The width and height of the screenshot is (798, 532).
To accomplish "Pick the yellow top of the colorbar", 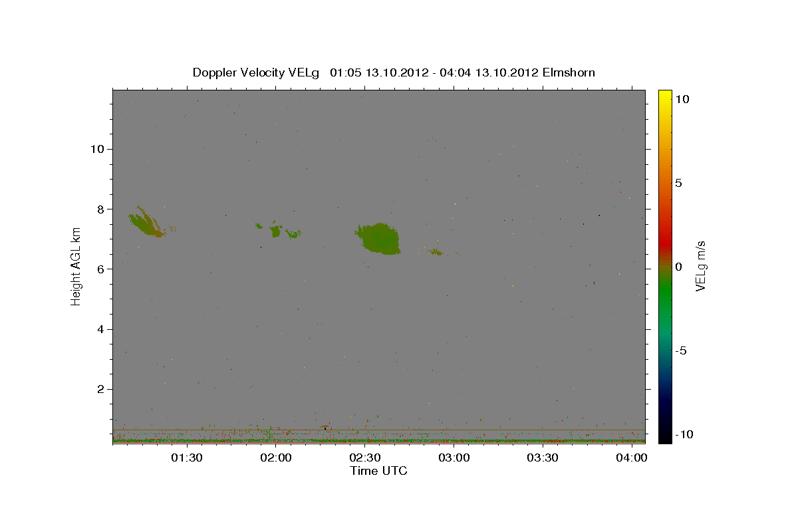I will point(665,96).
